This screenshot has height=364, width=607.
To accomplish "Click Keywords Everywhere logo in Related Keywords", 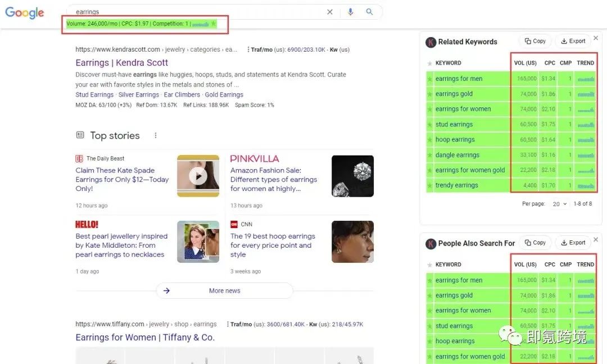I will tap(431, 42).
